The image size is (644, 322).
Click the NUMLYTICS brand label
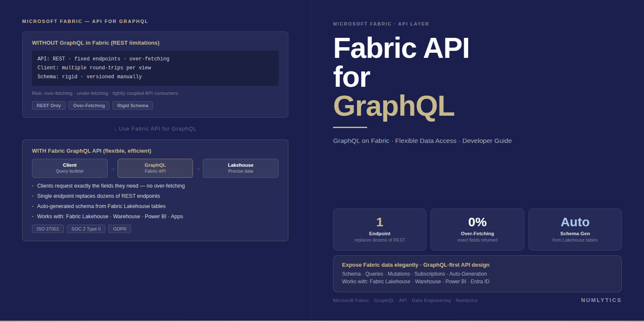coord(601,300)
